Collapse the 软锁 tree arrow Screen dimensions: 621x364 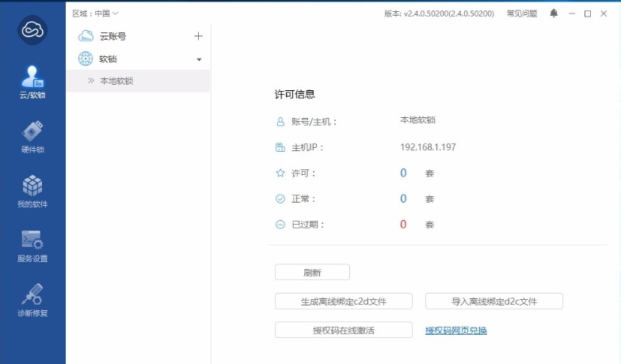point(199,59)
